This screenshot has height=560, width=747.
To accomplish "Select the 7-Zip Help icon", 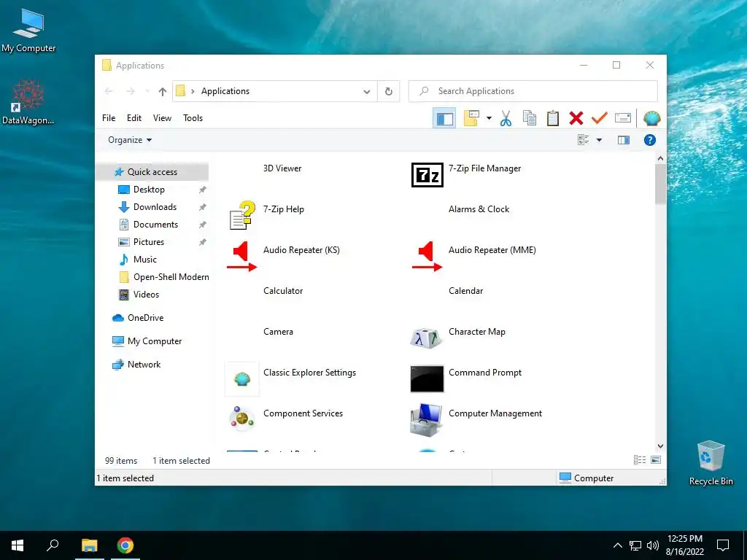I will tap(242, 215).
